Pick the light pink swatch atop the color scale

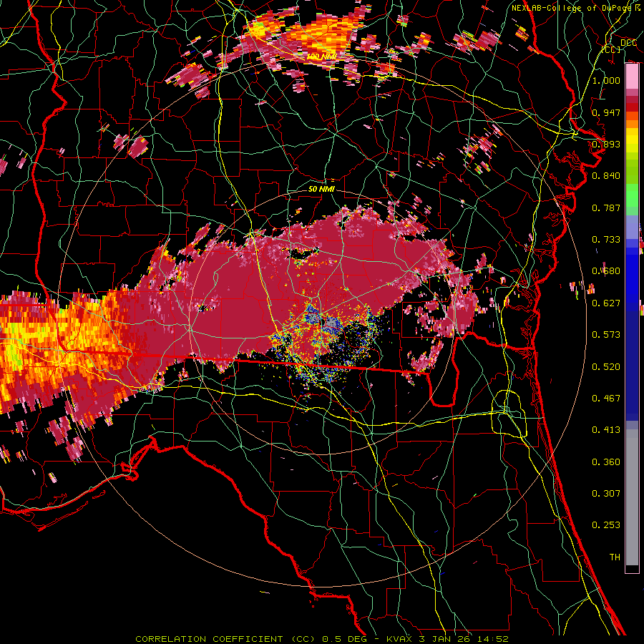coord(632,77)
